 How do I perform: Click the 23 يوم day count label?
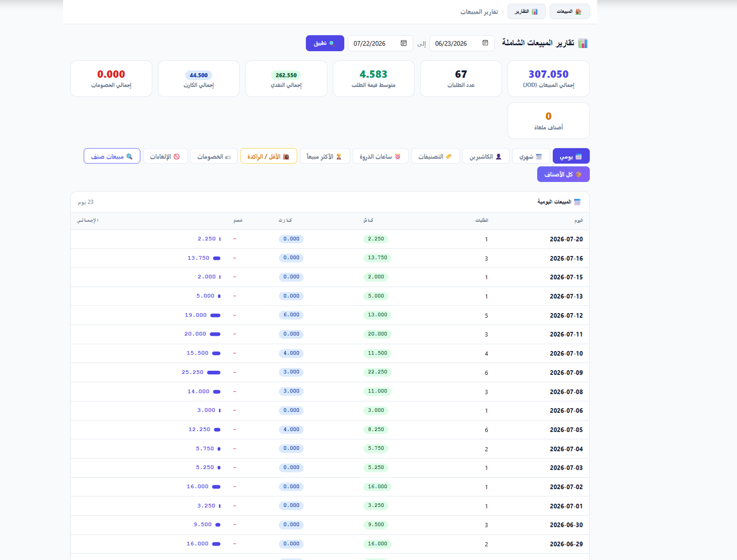click(86, 202)
